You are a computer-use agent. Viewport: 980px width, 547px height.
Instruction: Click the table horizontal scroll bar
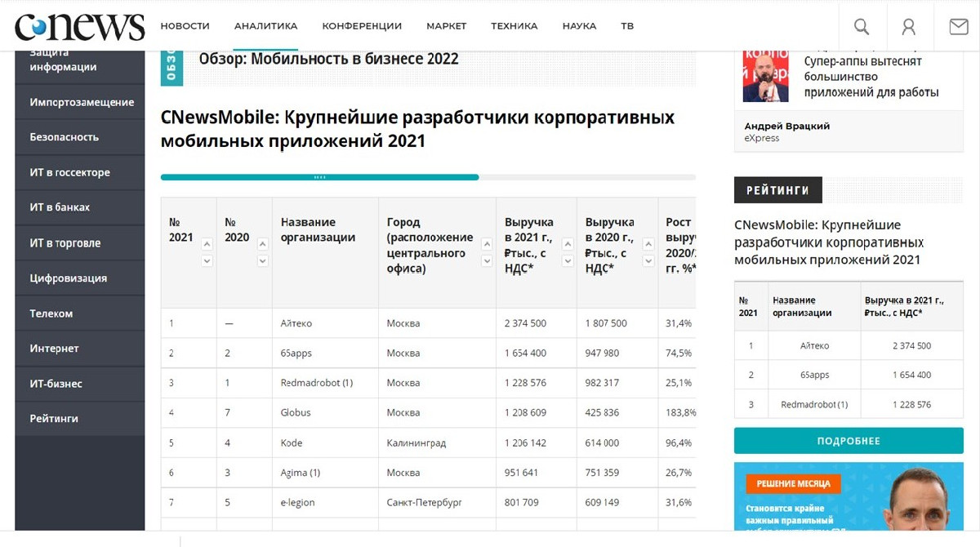click(x=319, y=177)
